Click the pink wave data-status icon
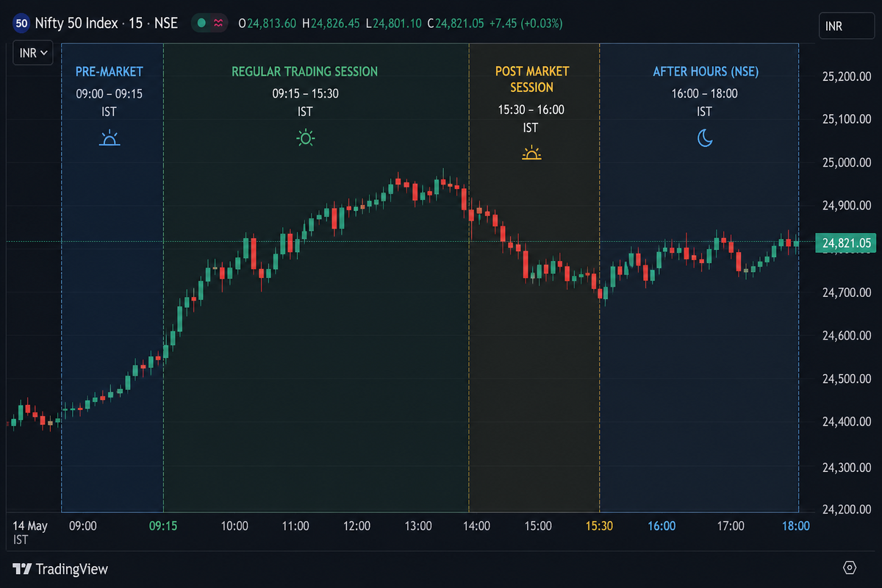Screen dimensions: 882x588 click(x=218, y=24)
